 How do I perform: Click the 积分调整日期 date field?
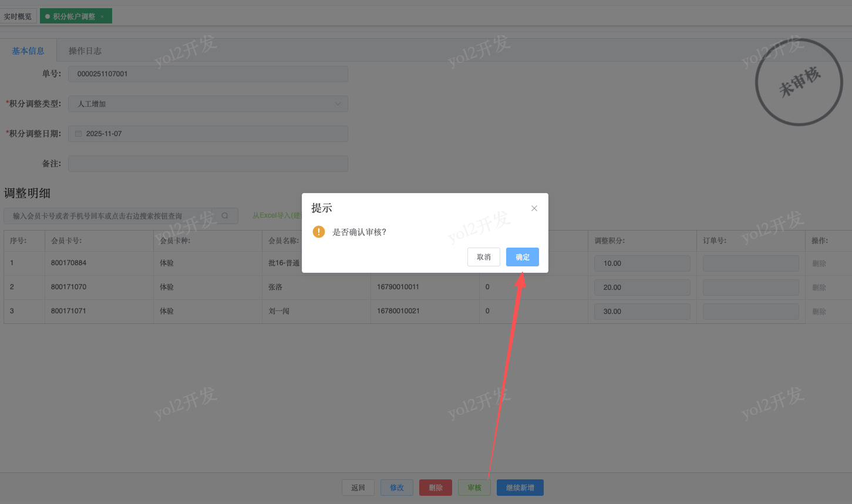click(x=208, y=134)
